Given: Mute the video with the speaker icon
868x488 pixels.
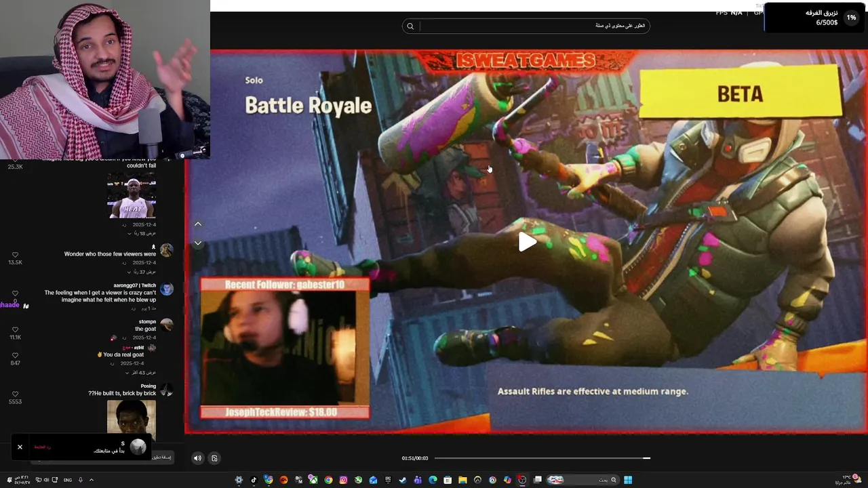Looking at the screenshot, I should click(197, 458).
